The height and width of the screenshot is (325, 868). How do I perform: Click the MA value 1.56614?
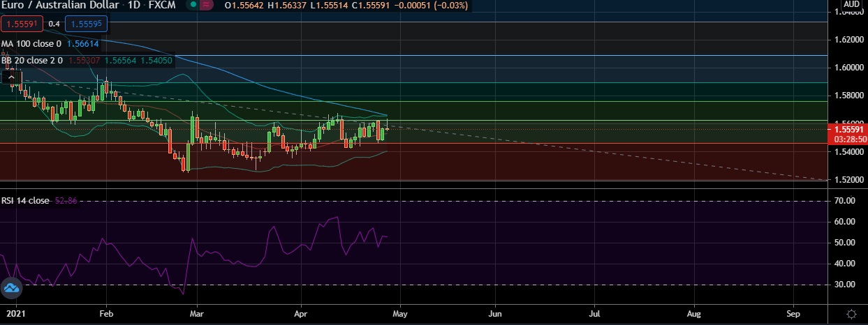pos(83,43)
